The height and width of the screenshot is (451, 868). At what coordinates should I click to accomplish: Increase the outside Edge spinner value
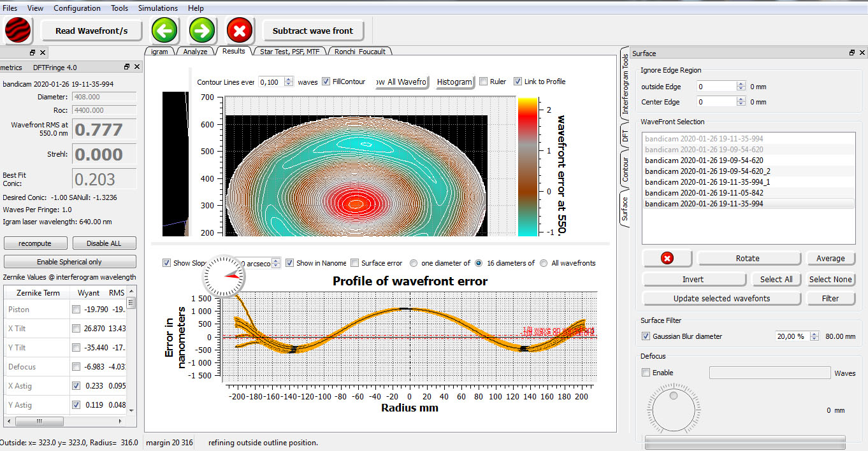point(741,84)
